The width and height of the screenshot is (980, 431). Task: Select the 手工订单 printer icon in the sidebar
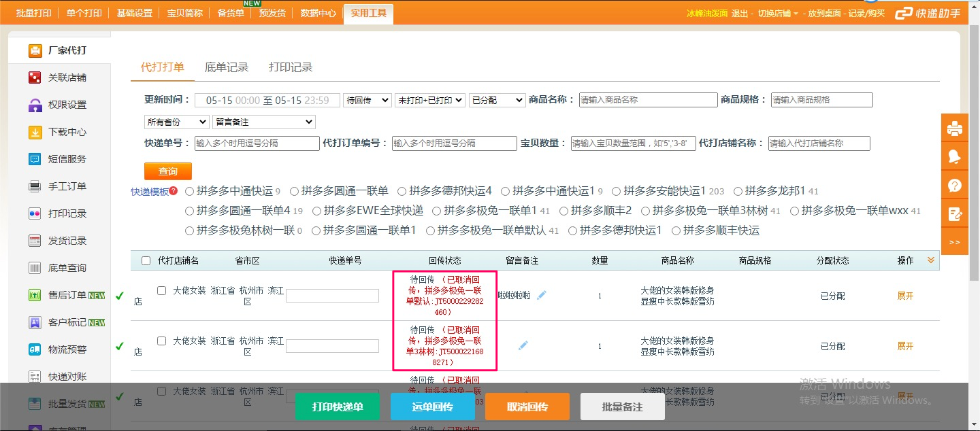(35, 186)
